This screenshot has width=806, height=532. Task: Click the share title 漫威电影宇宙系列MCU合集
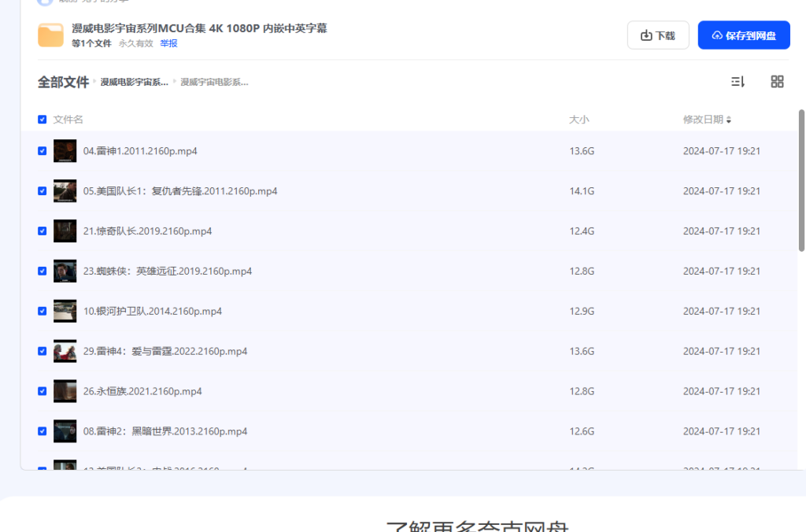pos(199,28)
